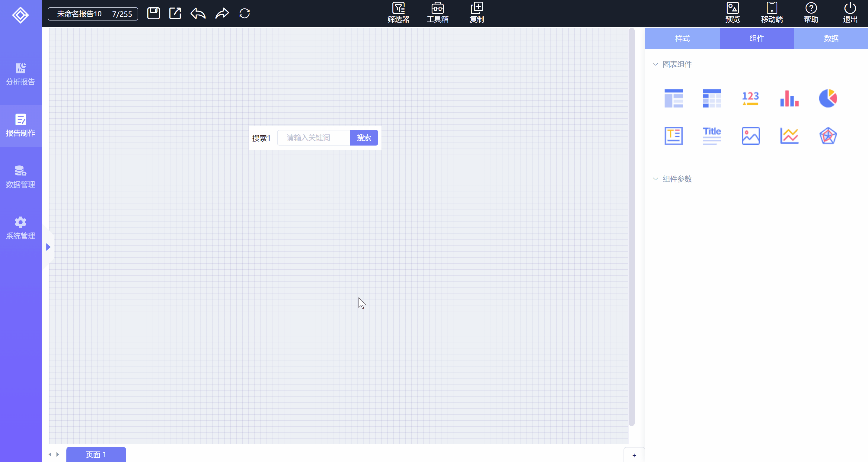Add a new page with plus button

(x=634, y=455)
